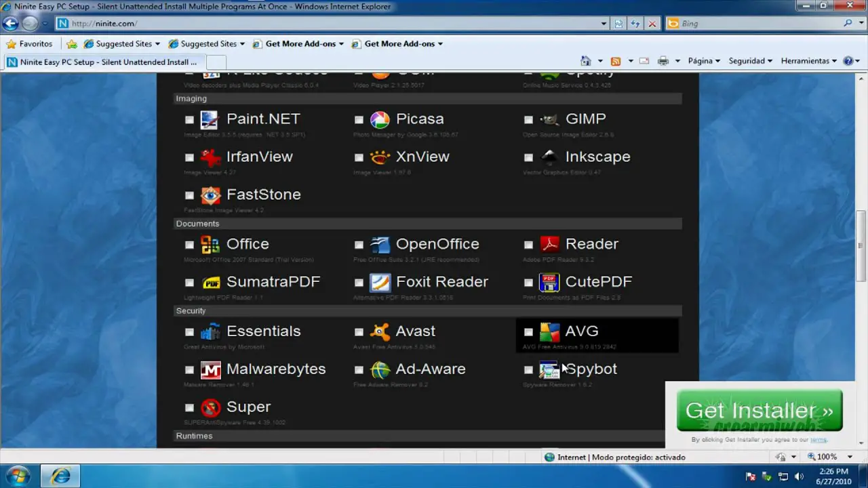Viewport: 868px width, 488px height.
Task: Select the Ninite Easy PC Setup tab
Action: coord(104,62)
